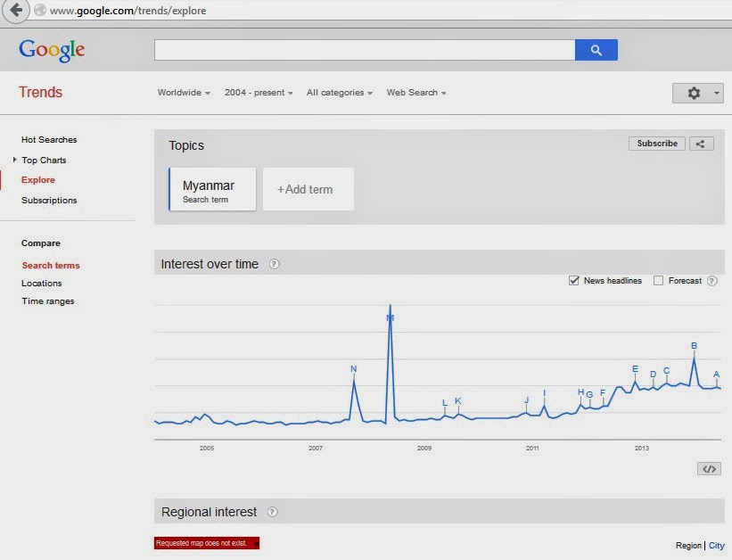Click news marker A on chart
This screenshot has width=732, height=560.
(x=717, y=375)
